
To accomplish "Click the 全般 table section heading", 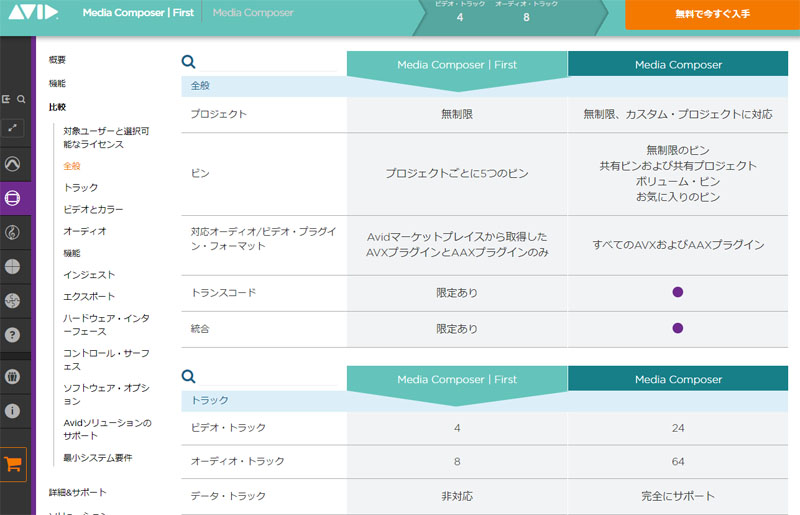I will pyautogui.click(x=200, y=86).
